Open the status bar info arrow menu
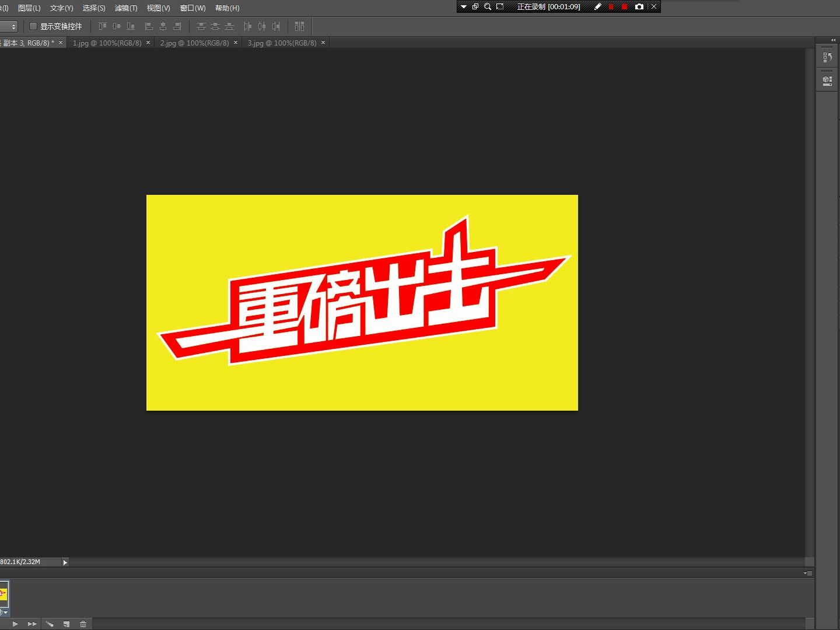 65,562
